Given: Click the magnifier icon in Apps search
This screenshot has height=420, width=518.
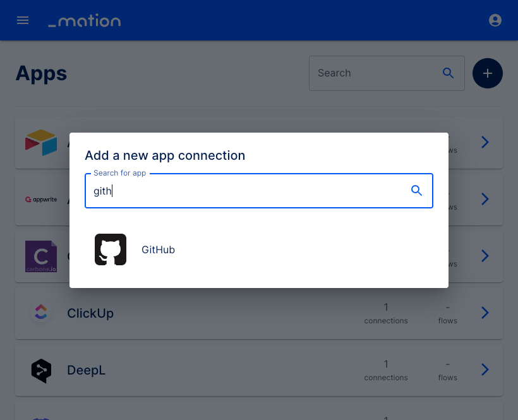Looking at the screenshot, I should tap(448, 73).
